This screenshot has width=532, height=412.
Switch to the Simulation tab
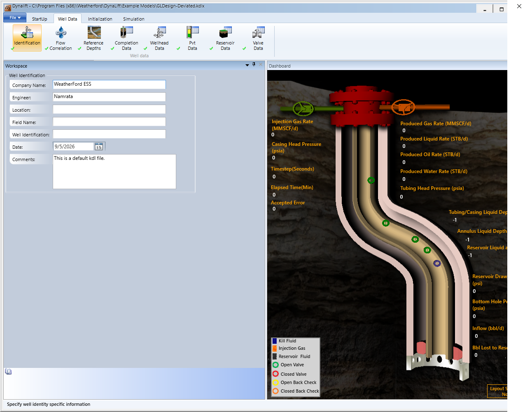pos(134,19)
